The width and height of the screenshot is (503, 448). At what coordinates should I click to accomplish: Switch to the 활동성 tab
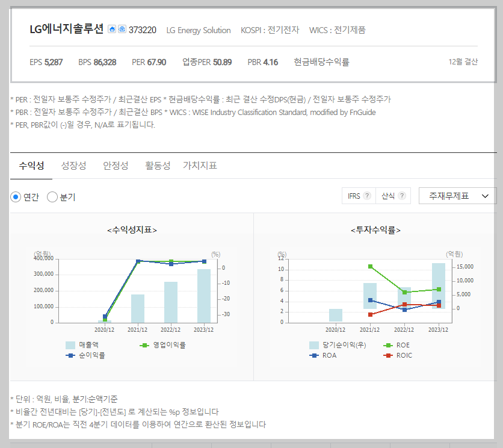pyautogui.click(x=158, y=166)
